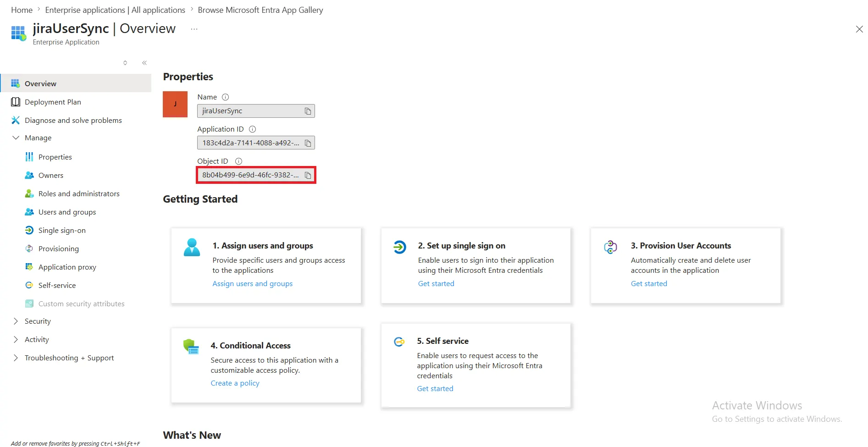Click the Overview grid icon in sidebar
Viewport: 868px width, 447px height.
pos(15,83)
